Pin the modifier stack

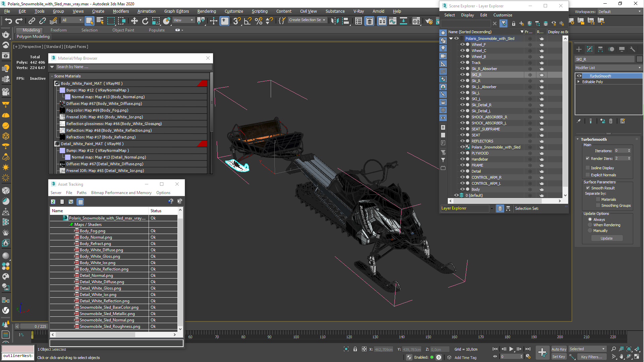point(579,121)
